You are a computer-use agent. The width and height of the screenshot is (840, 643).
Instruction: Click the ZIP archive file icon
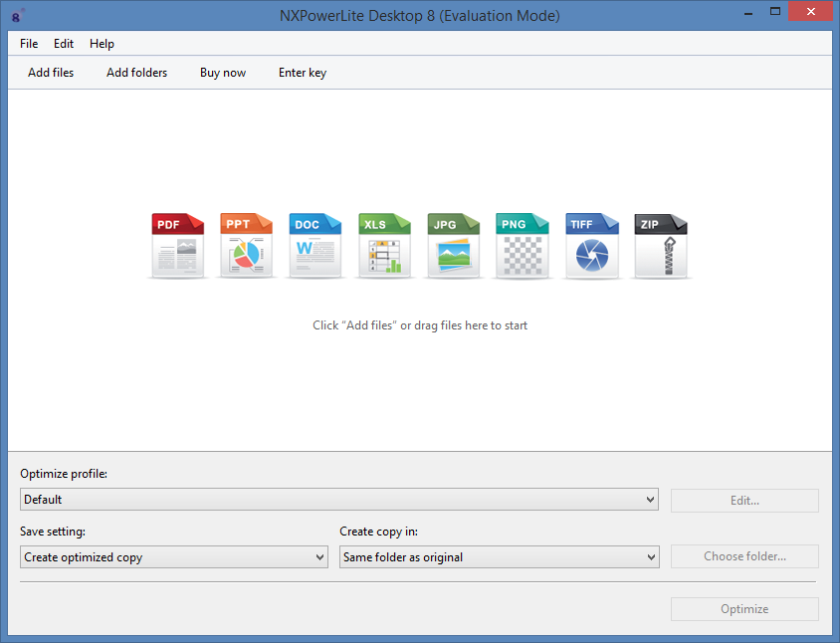coord(661,245)
